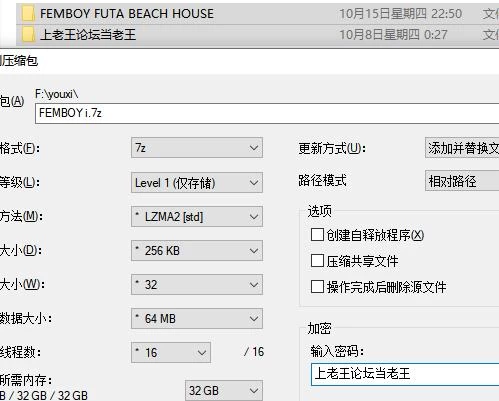Open the dictionary size dropdown 256 KB
Image resolution: width=499 pixels, height=401 pixels.
coord(197,251)
